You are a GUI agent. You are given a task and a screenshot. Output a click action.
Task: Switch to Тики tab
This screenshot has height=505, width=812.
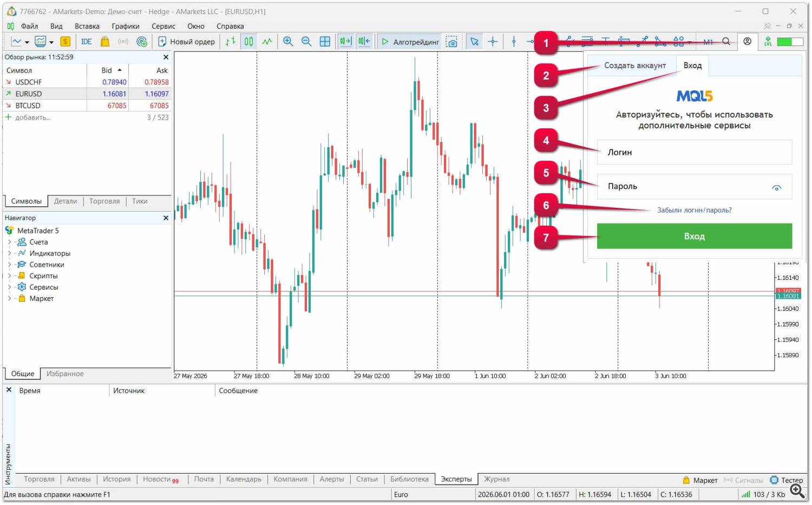pyautogui.click(x=140, y=201)
